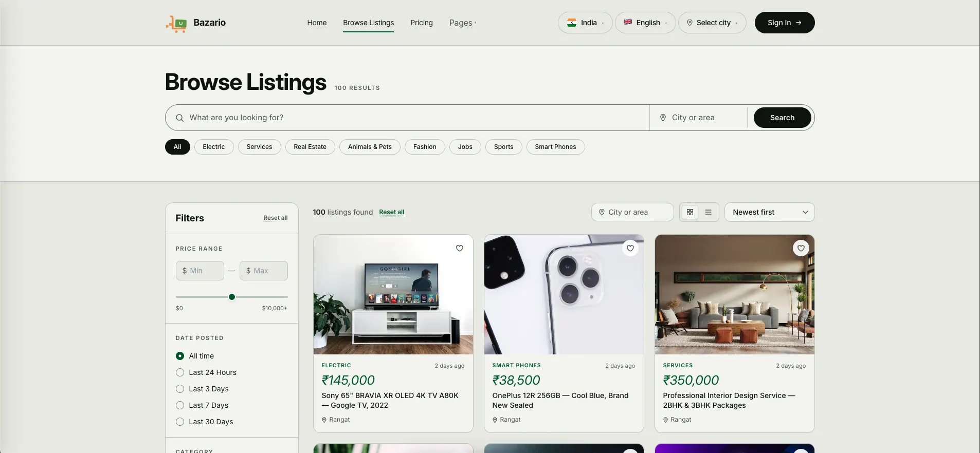Click the India flag icon
Viewport: 980px width, 453px height.
coord(572,23)
